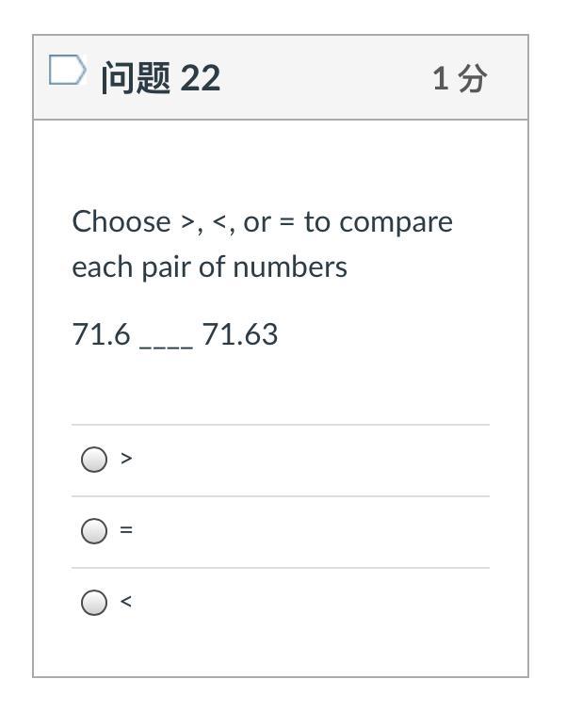Click the word 'compare' in the instructions
The height and width of the screenshot is (728, 582).
396,222
